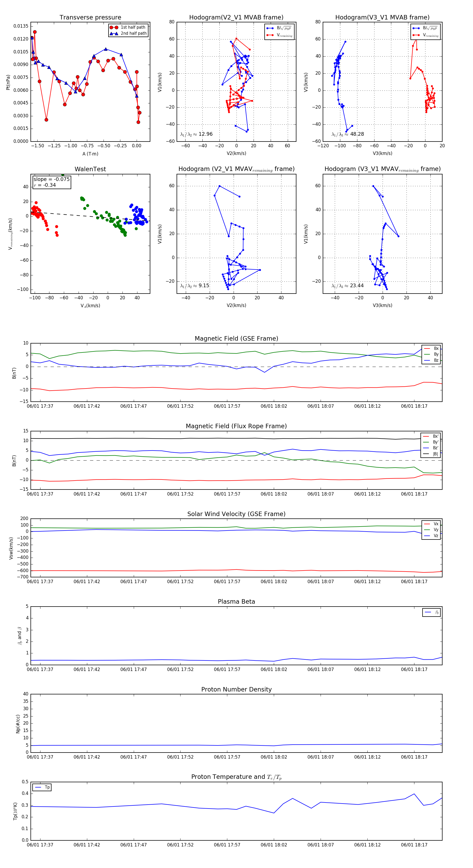Click the B/√μ0ρ legend entry in V2_V1 MVAB hodogram

(x=279, y=28)
